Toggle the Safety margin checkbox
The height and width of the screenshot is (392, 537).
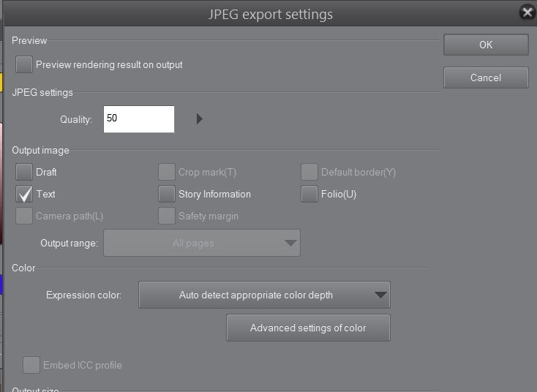(x=167, y=216)
